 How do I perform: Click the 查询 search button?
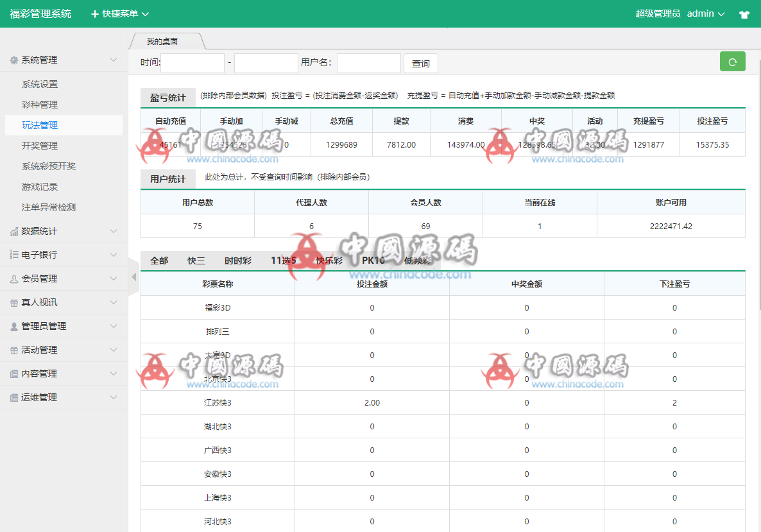[421, 64]
